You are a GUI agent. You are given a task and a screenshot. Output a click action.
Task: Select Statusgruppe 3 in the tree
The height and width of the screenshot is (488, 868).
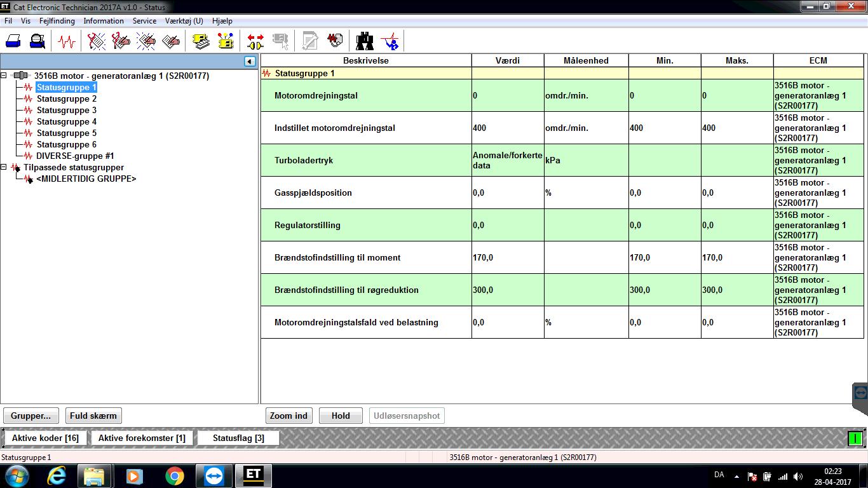pos(67,110)
